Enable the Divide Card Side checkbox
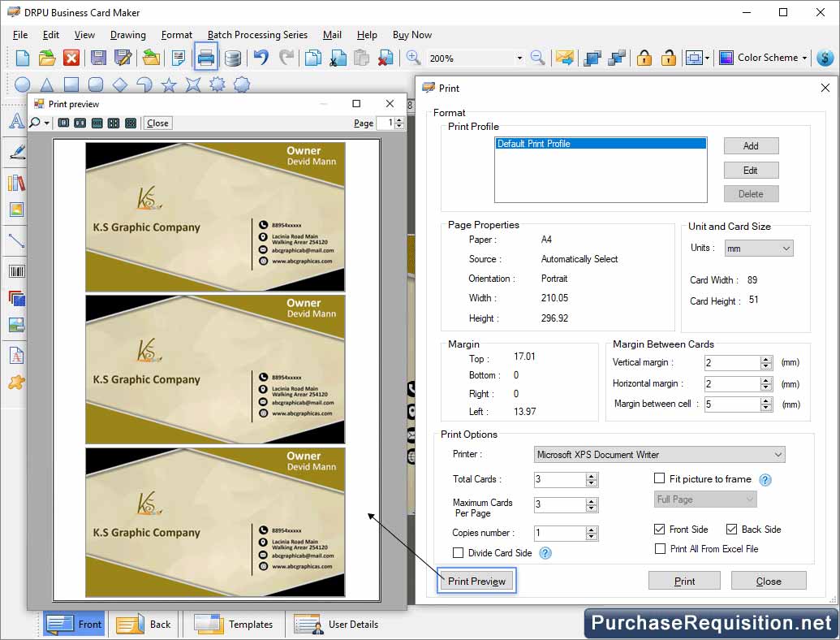840x640 pixels. (x=459, y=552)
